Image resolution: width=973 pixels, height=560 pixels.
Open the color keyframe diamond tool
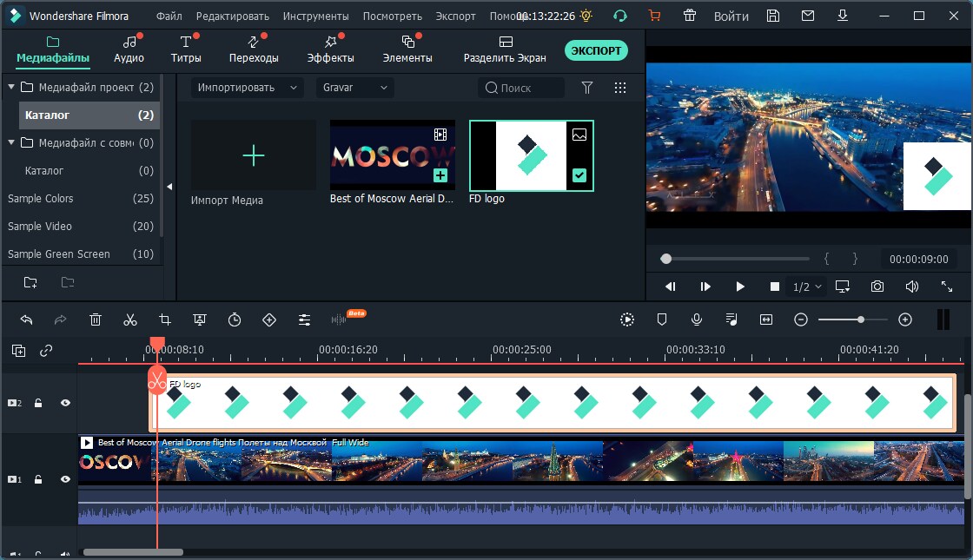click(x=268, y=320)
